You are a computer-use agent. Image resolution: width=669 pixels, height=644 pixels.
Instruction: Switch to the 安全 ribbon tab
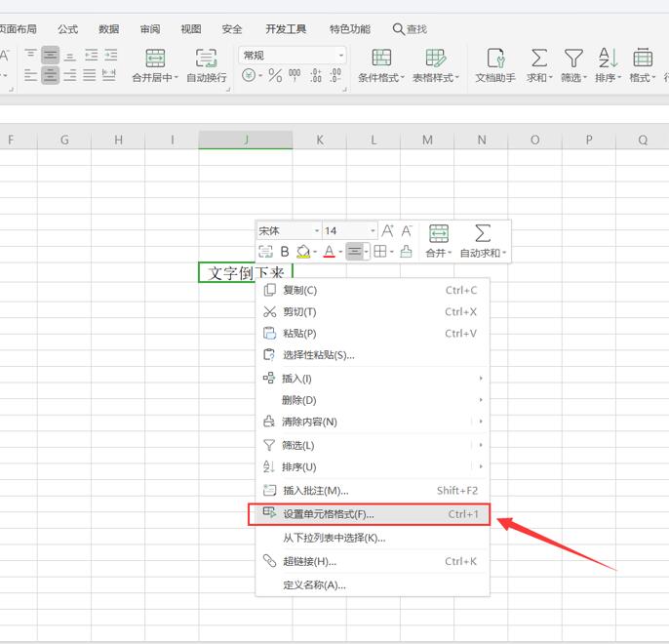point(232,29)
